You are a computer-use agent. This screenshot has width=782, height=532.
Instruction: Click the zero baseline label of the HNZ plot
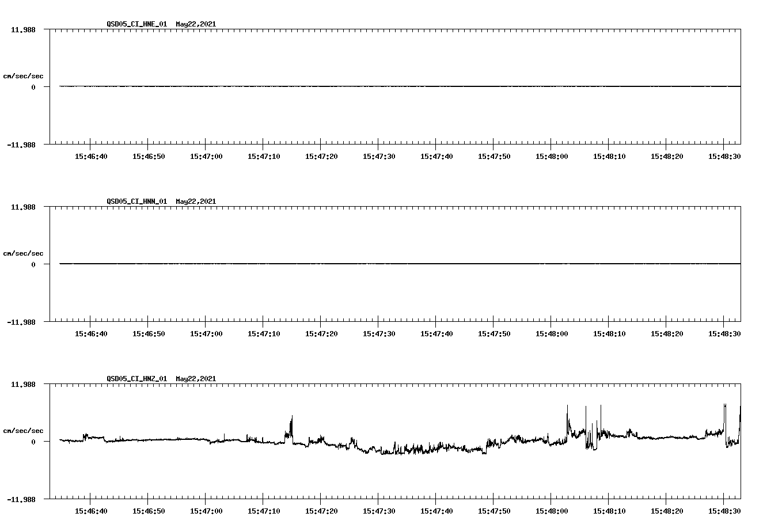point(33,440)
